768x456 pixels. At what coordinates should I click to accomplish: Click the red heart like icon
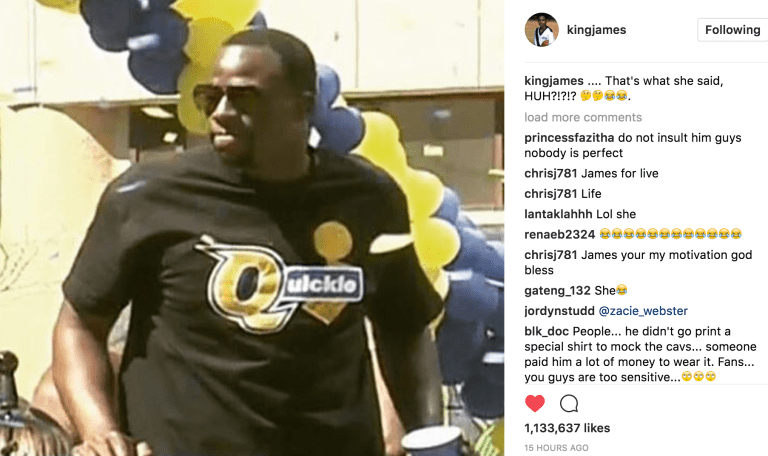(534, 404)
